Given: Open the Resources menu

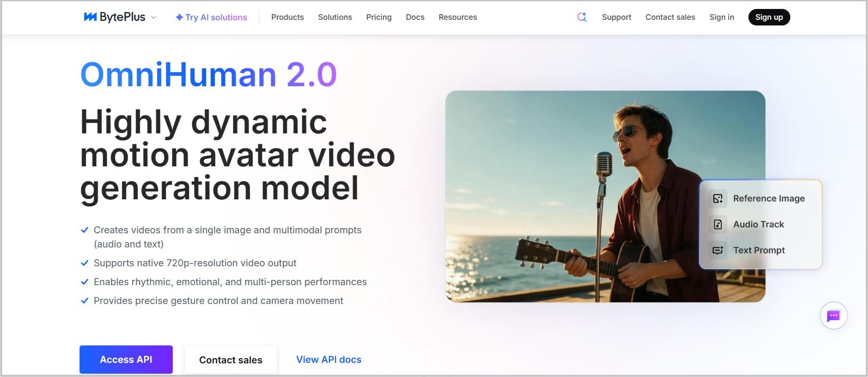Looking at the screenshot, I should (458, 17).
